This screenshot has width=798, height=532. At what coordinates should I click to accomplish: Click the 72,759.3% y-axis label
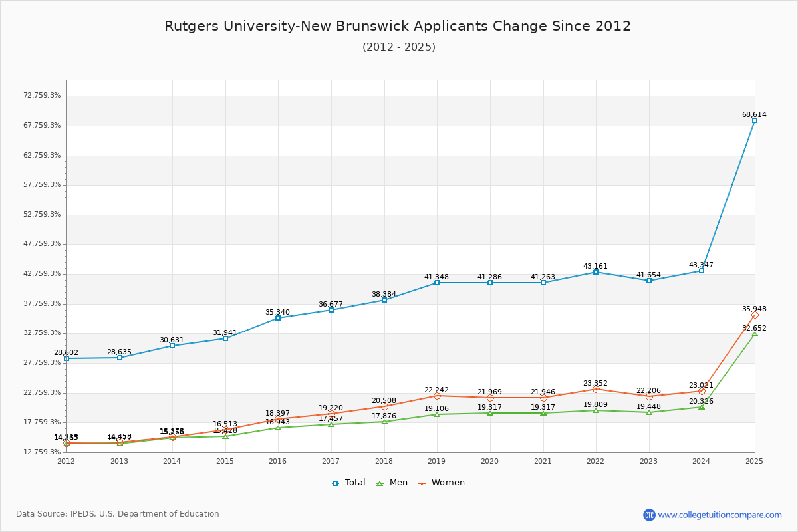coord(42,96)
